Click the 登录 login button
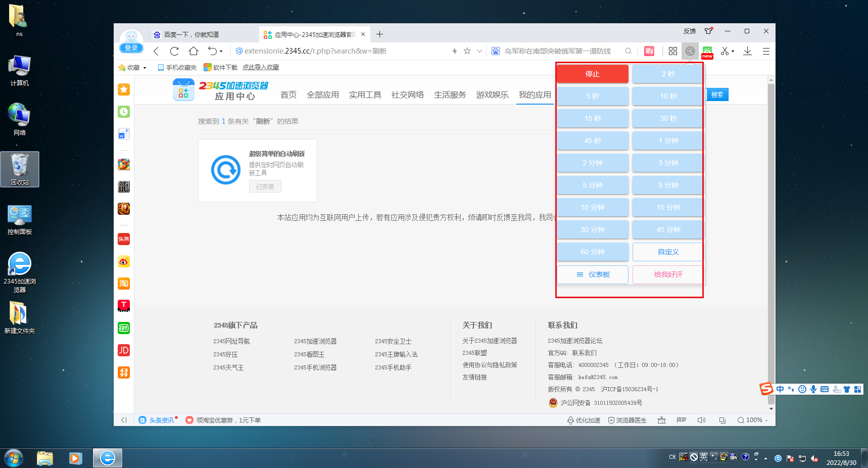 (131, 48)
